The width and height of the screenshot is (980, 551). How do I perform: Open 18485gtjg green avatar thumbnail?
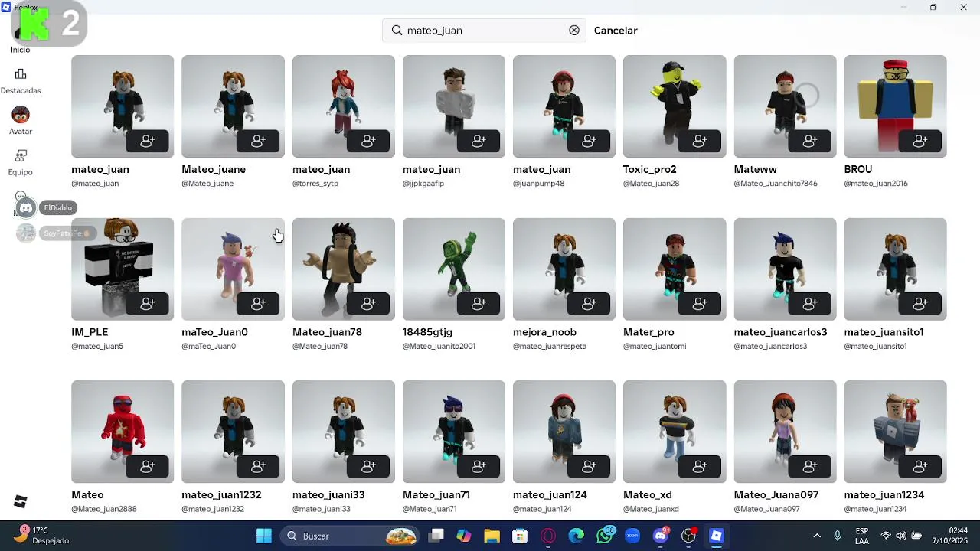[454, 269]
